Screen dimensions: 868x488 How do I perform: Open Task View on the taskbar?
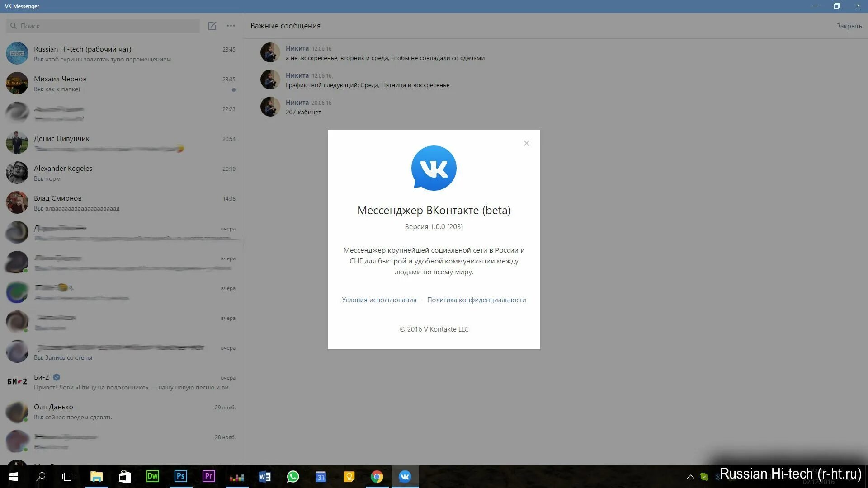[x=68, y=476]
